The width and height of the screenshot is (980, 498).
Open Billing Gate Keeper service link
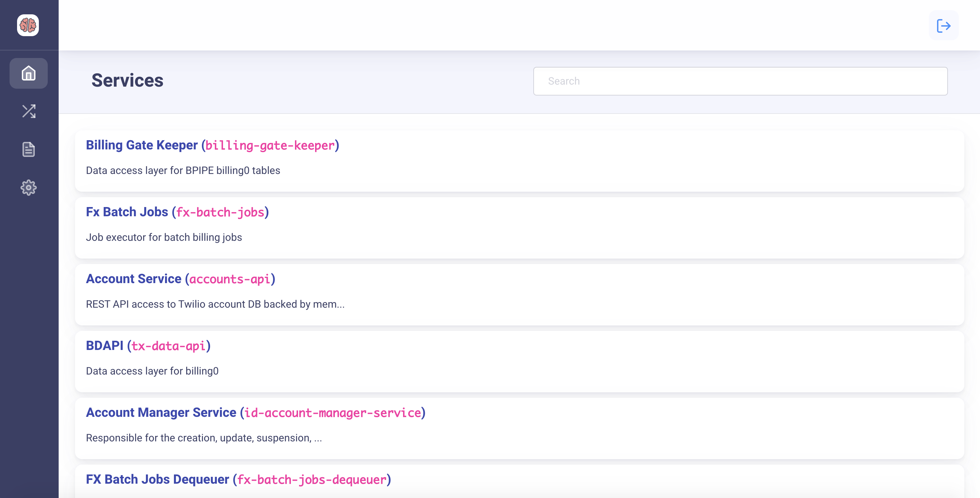(212, 145)
